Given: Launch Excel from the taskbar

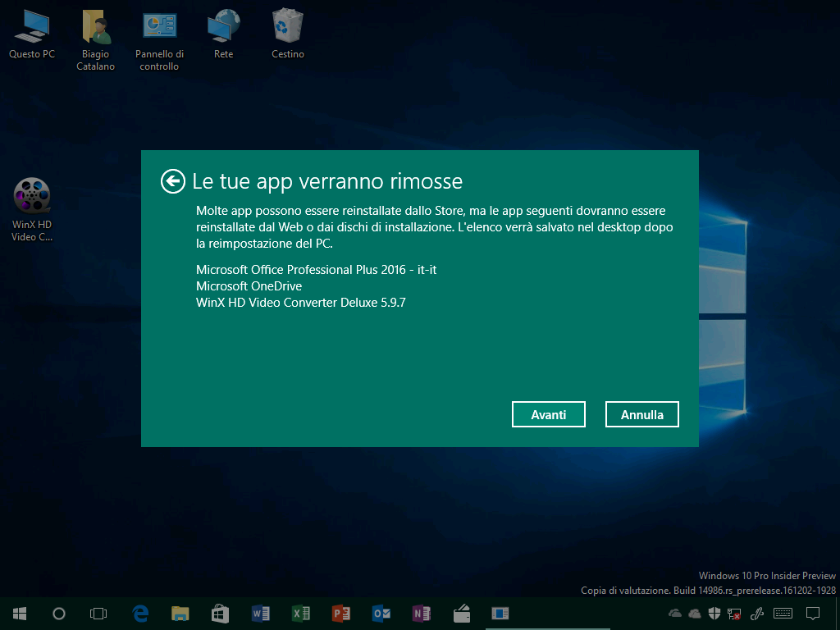Looking at the screenshot, I should (300, 614).
